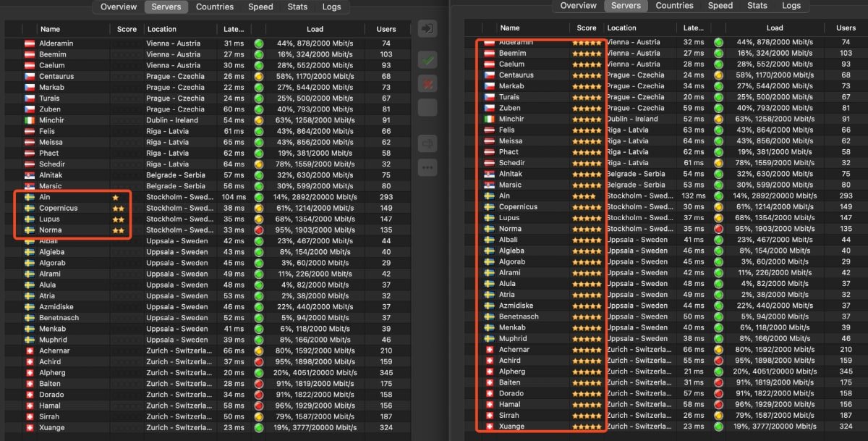The width and height of the screenshot is (868, 441).
Task: Open the Speed tab in right window
Action: (x=720, y=5)
